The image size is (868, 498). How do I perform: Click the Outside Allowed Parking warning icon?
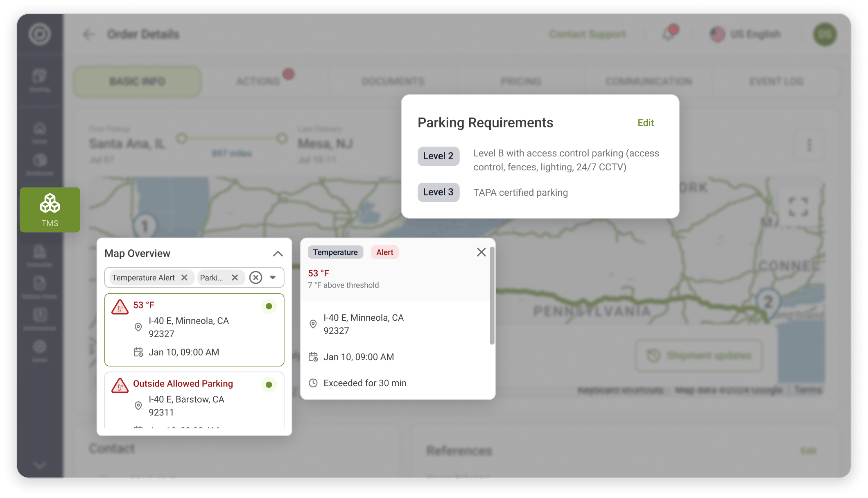tap(120, 385)
